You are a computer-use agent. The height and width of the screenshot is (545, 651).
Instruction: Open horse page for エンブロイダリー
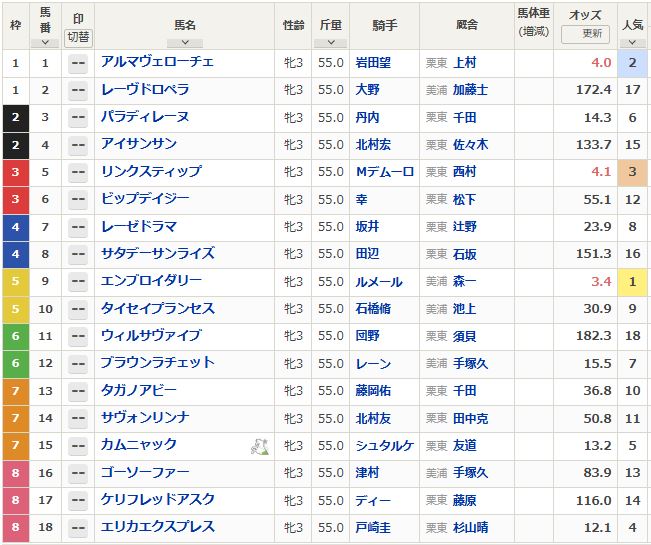point(151,281)
